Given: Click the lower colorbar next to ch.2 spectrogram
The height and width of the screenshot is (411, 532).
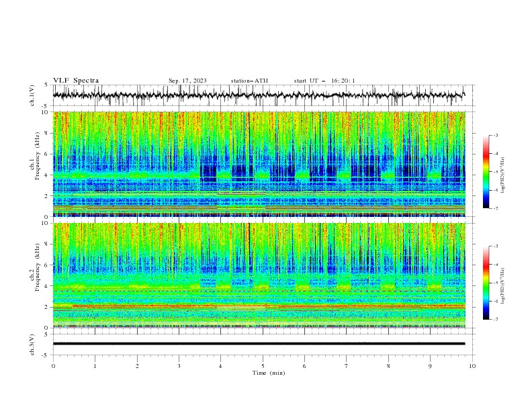Looking at the screenshot, I should point(486,283).
